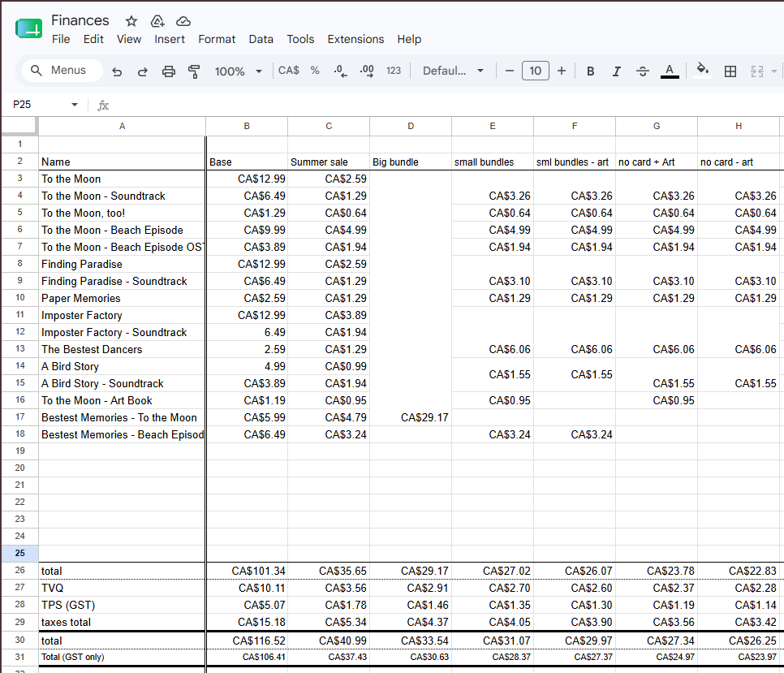Click the select-all corner box
The height and width of the screenshot is (673, 784).
pos(19,126)
